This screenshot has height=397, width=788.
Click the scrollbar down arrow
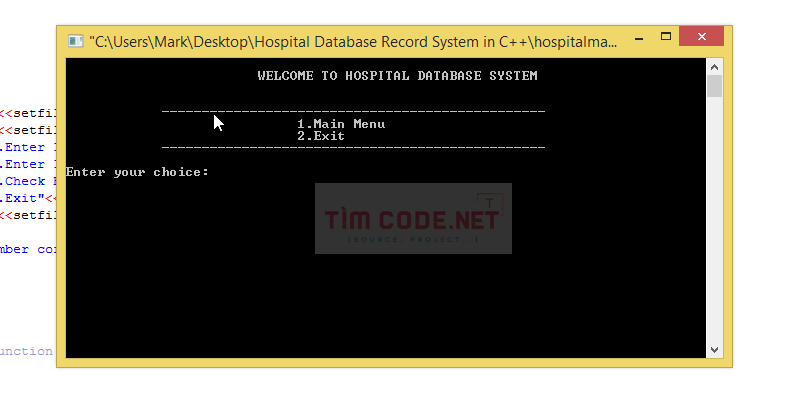pyautogui.click(x=715, y=350)
